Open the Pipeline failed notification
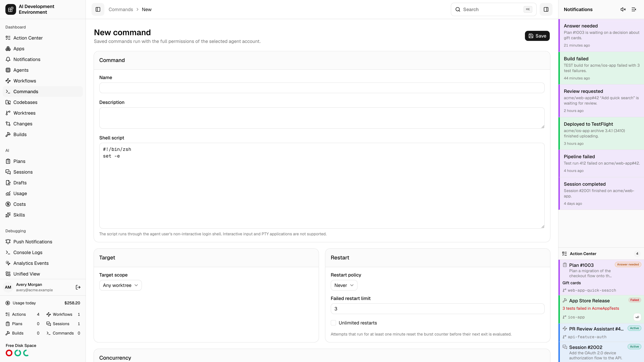 [601, 164]
